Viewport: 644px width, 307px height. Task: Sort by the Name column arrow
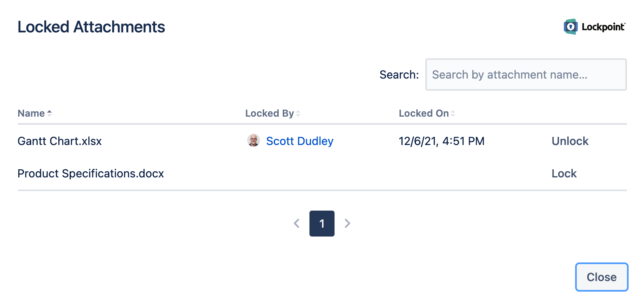coord(49,113)
